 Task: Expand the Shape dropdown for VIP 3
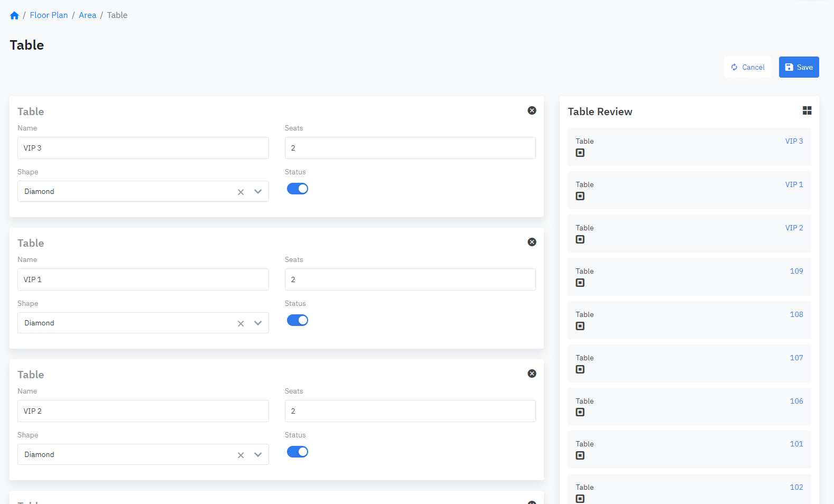(x=258, y=192)
